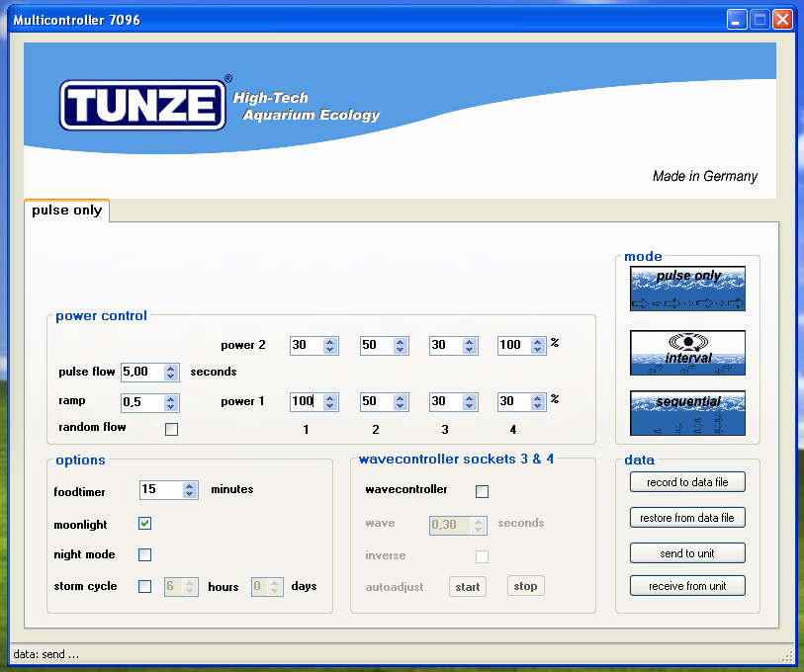Switch to the pulse only tab

point(66,210)
